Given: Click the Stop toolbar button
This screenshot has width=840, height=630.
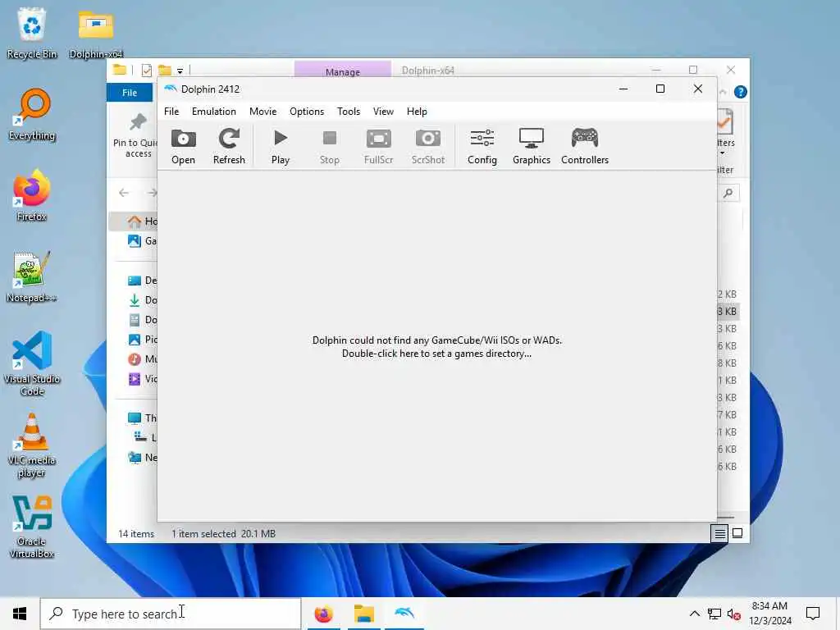Looking at the screenshot, I should point(330,146).
